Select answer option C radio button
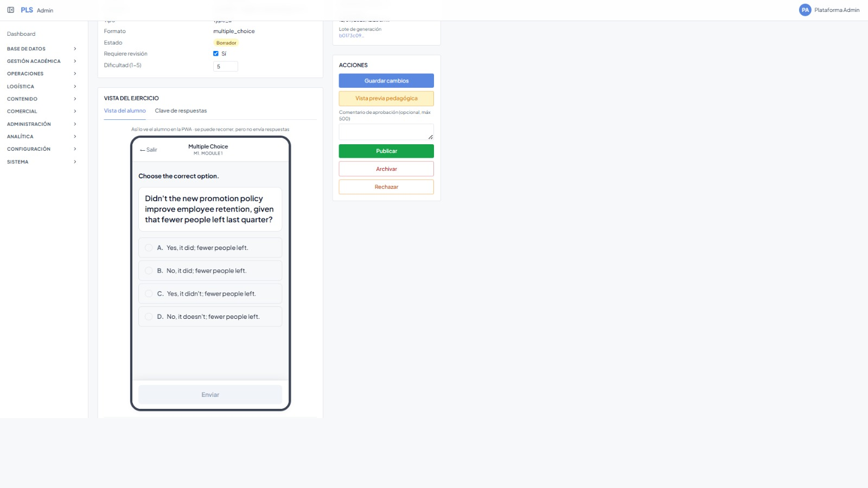 [x=149, y=294]
